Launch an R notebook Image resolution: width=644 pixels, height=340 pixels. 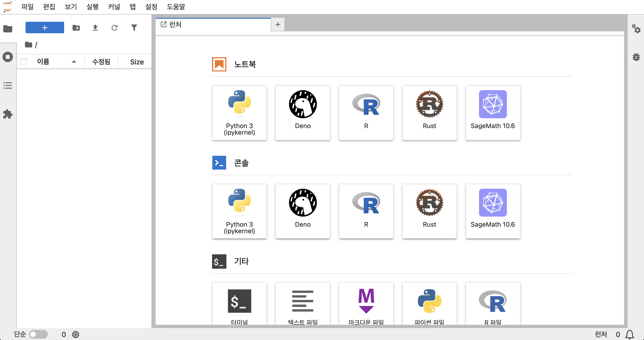coord(366,113)
